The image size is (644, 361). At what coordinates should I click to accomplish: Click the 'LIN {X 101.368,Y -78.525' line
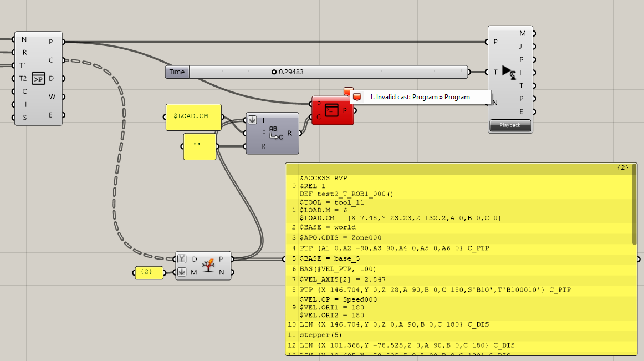407,345
